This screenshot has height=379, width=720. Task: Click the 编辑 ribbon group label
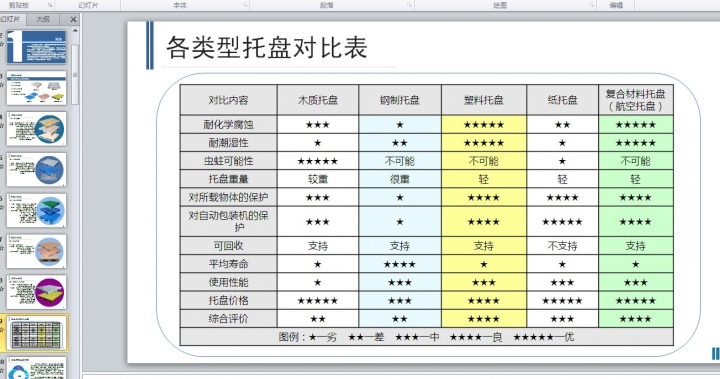pos(616,5)
